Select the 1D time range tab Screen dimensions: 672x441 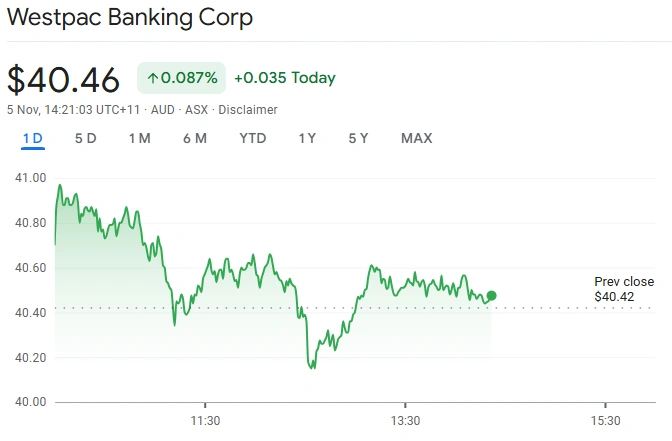pyautogui.click(x=33, y=138)
